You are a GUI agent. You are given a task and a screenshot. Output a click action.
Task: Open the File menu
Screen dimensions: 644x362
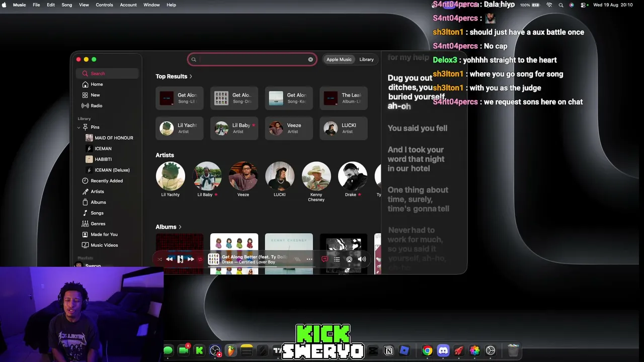pos(36,5)
